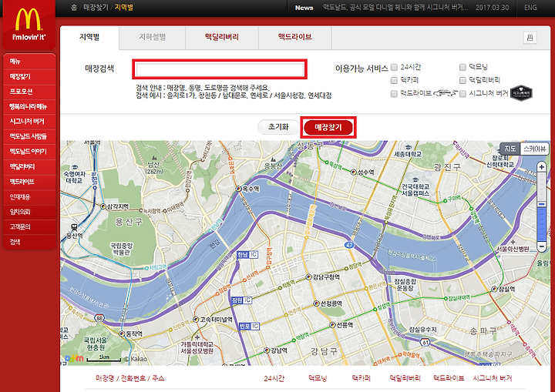Click the McDrive car icon
The width and height of the screenshot is (555, 392).
pos(446,93)
